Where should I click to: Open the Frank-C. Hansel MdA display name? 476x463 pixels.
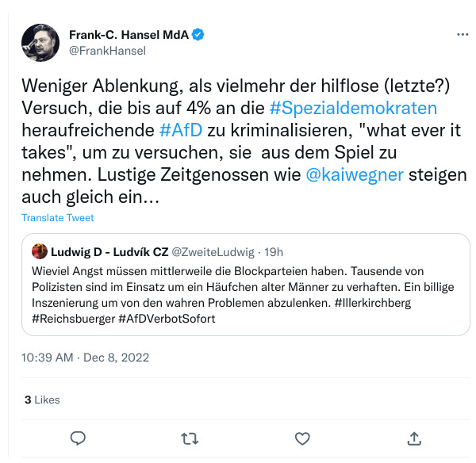pyautogui.click(x=130, y=35)
